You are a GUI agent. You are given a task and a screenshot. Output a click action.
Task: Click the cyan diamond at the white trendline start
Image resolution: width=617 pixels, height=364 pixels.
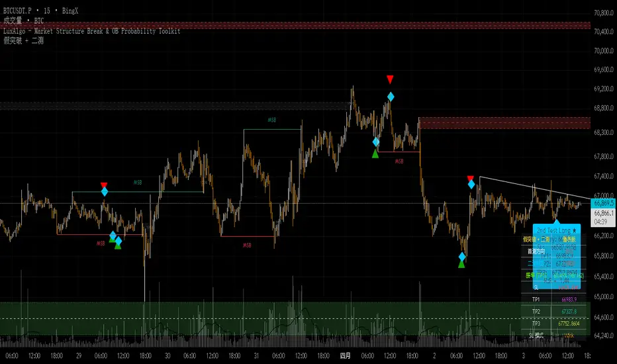(471, 184)
